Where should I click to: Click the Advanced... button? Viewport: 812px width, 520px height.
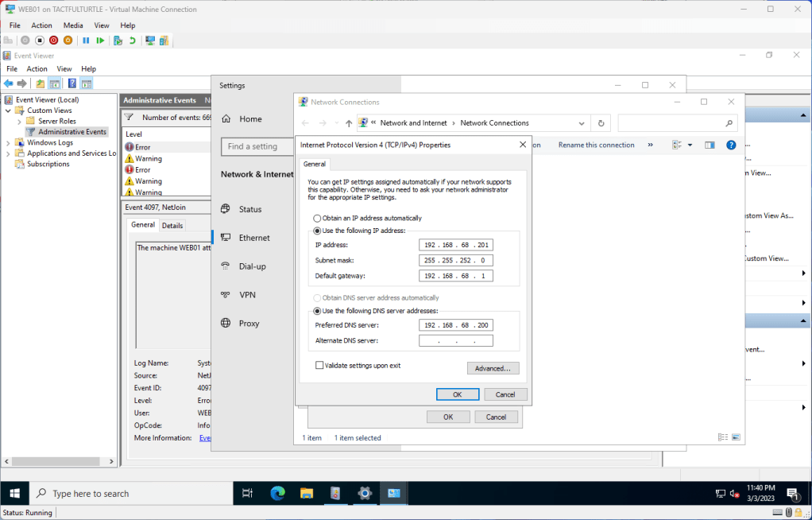tap(493, 368)
